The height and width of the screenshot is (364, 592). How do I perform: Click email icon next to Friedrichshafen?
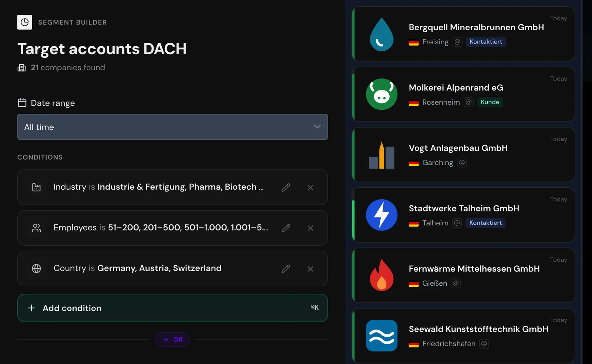484,344
